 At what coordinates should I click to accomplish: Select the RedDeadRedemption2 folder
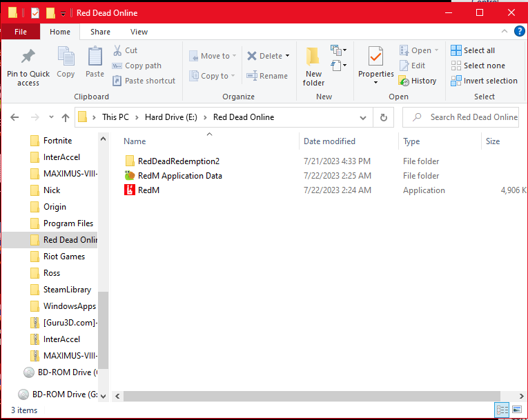point(179,161)
